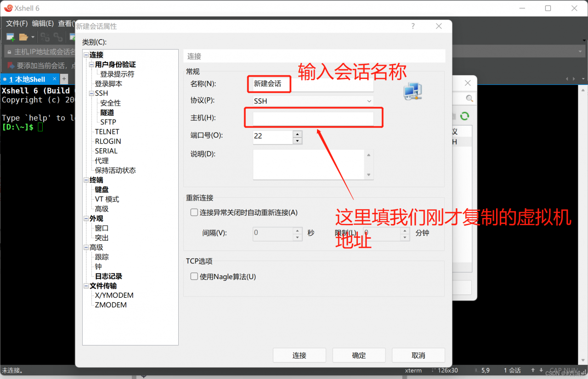Collapse the 外观 tree node
This screenshot has width=588, height=379.
click(x=86, y=218)
